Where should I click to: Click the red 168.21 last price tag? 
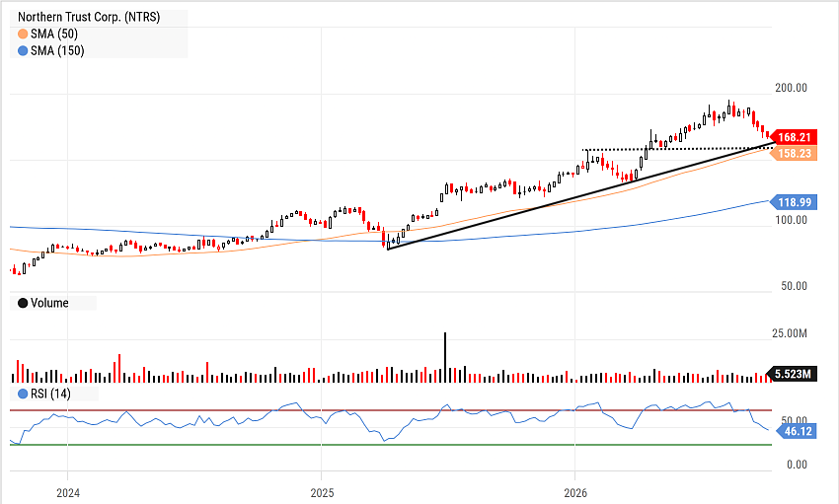point(794,137)
